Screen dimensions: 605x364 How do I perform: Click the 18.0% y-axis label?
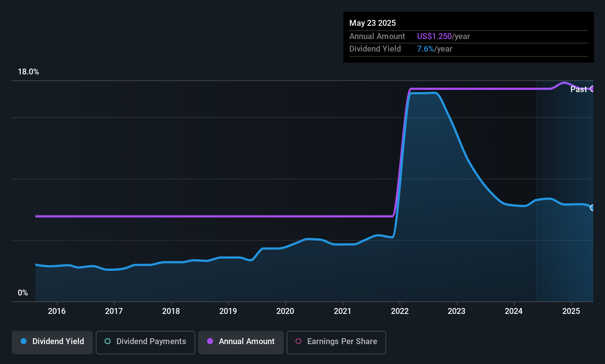(28, 72)
